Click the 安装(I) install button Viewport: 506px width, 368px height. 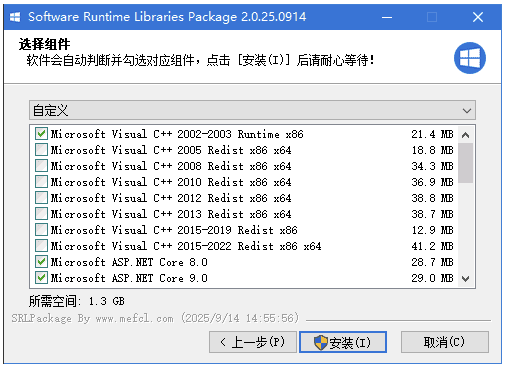tap(343, 342)
